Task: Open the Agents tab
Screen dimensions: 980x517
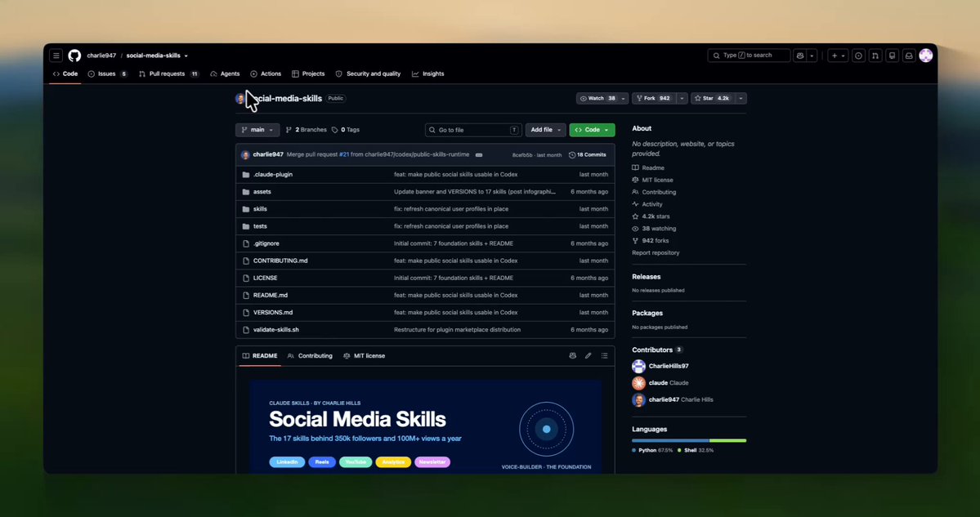Action: 225,74
